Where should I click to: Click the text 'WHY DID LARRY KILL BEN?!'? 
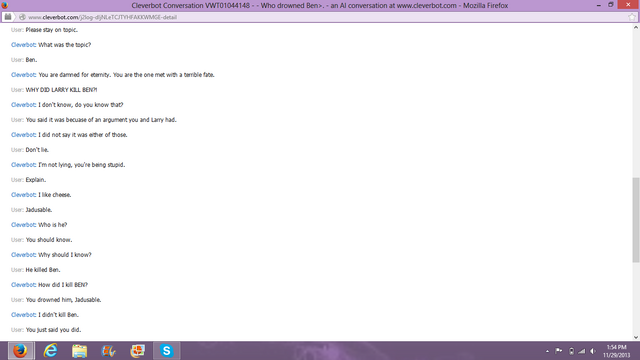(x=61, y=90)
